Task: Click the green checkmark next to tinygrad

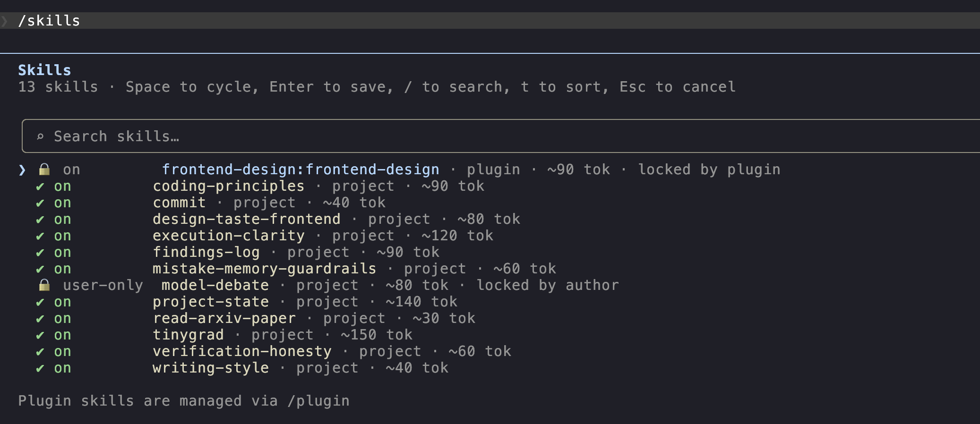Action: [40, 335]
